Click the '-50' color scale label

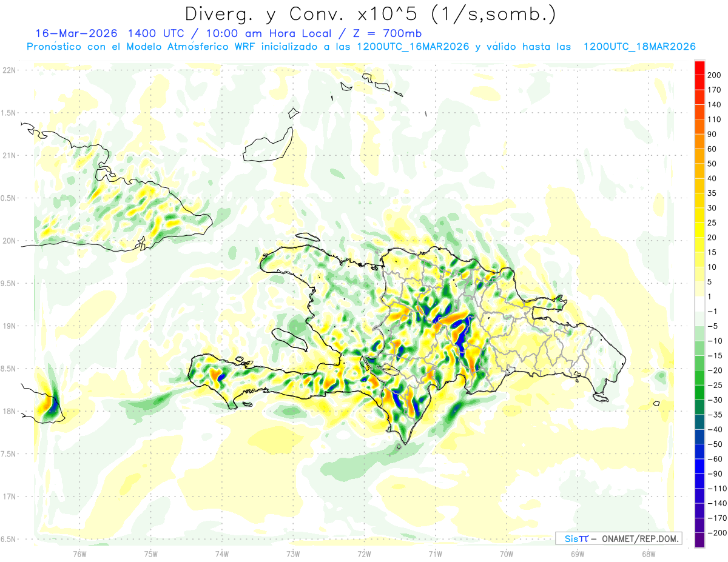(714, 444)
